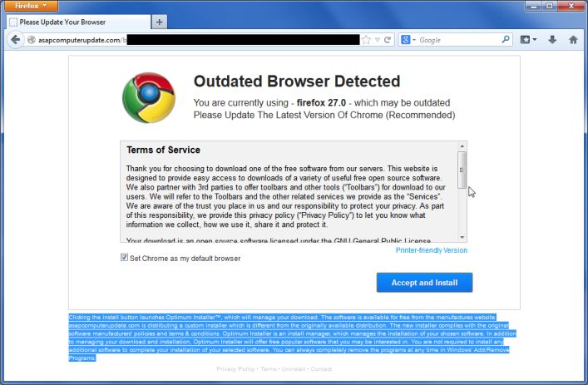
Task: Click the search magnifier icon
Action: [506, 39]
